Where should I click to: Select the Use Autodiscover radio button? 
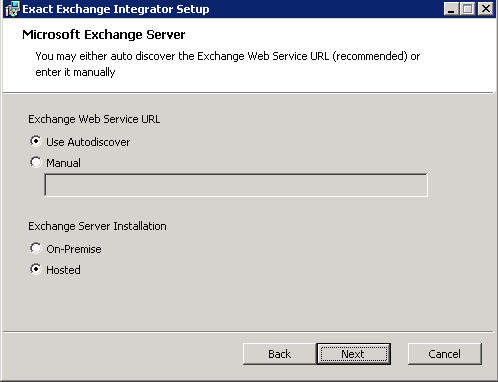[x=36, y=141]
